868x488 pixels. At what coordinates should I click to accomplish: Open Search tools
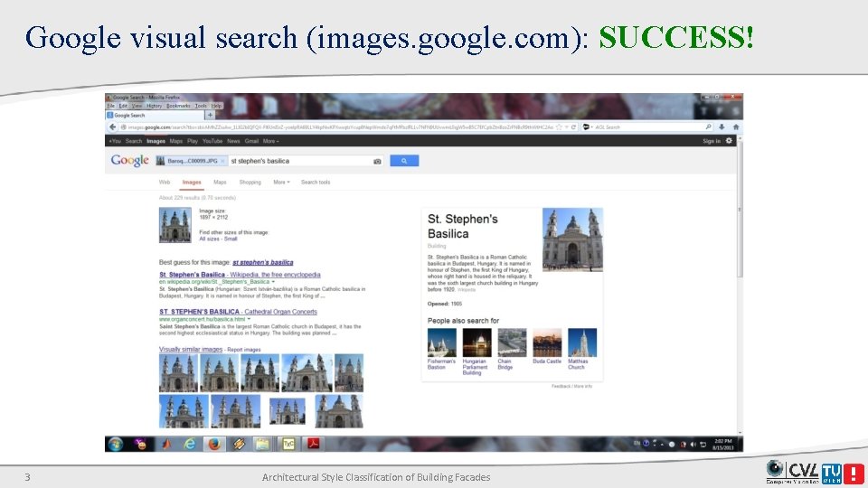coord(316,182)
